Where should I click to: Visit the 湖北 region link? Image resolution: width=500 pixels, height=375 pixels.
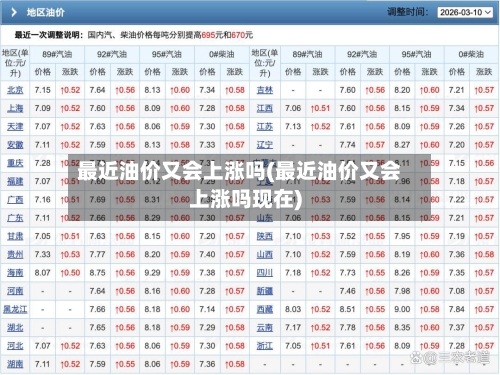(x=15, y=328)
